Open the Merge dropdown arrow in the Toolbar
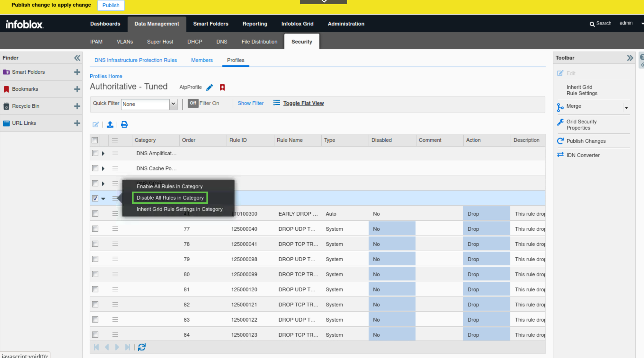Screen dimensions: 644x358 (x=626, y=108)
